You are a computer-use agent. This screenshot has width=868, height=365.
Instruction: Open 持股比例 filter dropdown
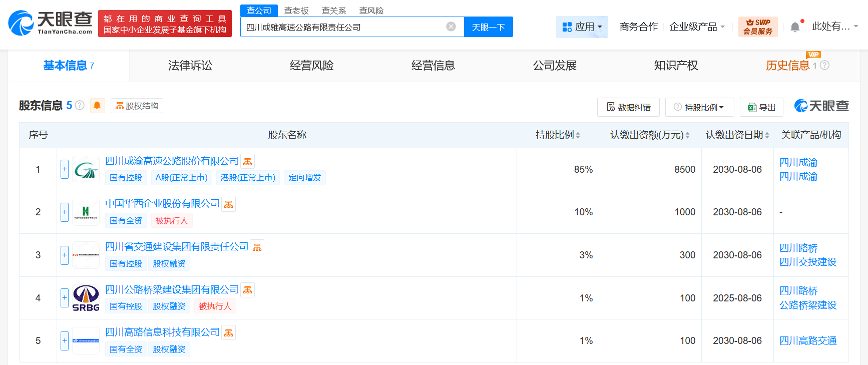coord(699,107)
